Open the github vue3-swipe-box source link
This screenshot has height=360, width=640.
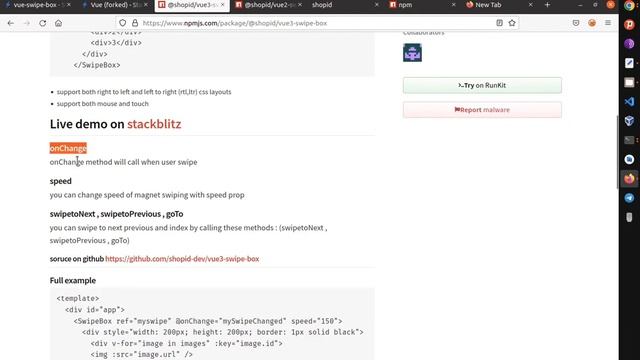click(182, 259)
